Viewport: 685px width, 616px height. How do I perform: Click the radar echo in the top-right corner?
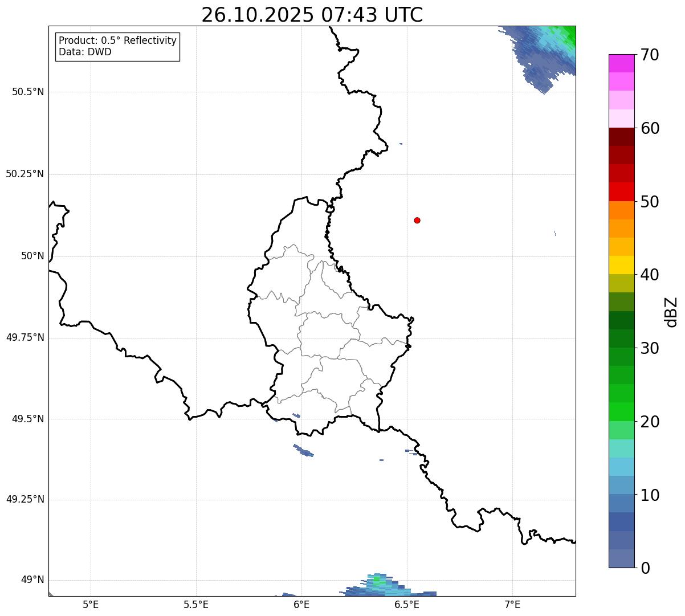(x=546, y=54)
